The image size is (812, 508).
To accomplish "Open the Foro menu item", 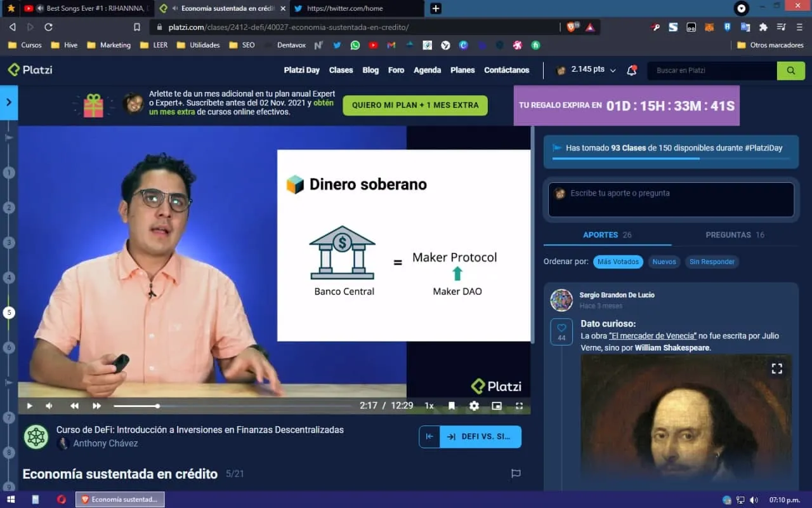I will coord(396,70).
